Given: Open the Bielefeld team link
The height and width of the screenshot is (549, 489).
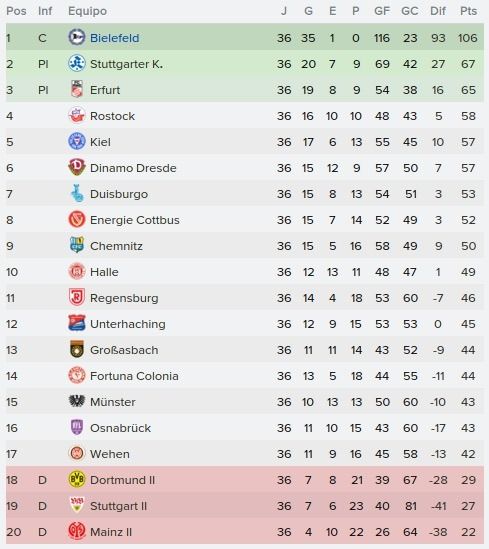Looking at the screenshot, I should pyautogui.click(x=114, y=38).
